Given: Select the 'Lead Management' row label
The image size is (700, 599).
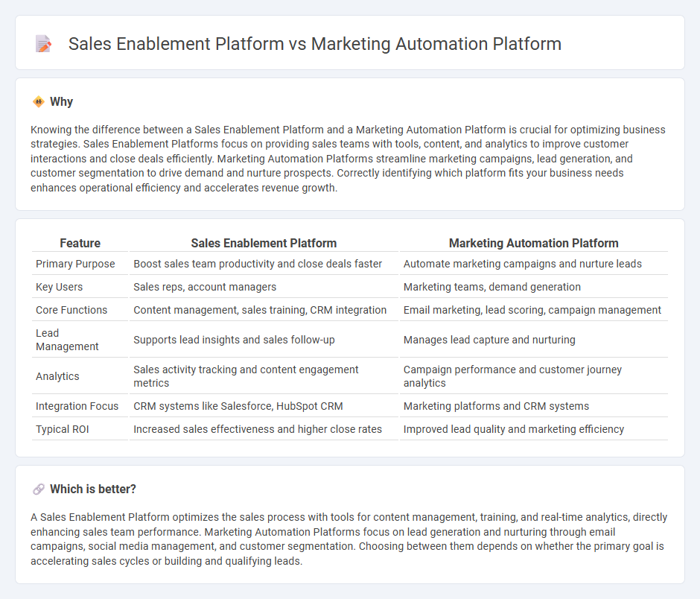Looking at the screenshot, I should pos(67,340).
